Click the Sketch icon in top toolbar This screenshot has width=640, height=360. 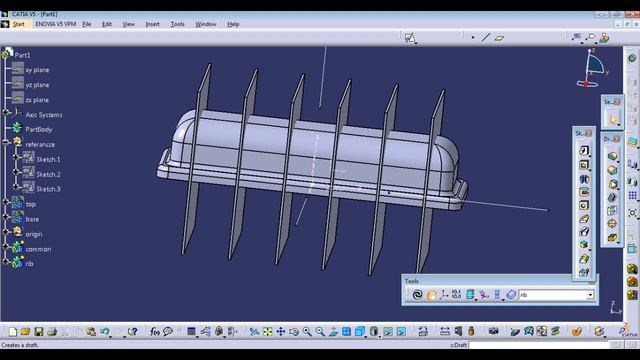(x=410, y=38)
